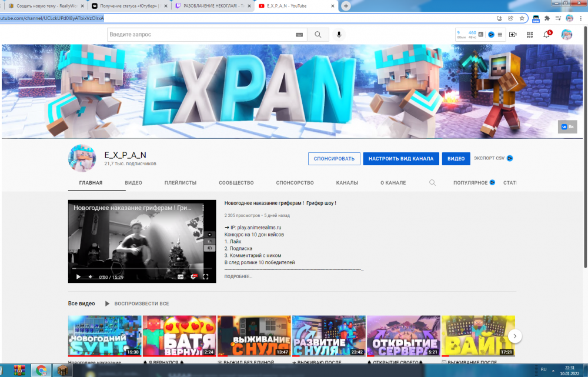Open the video player three-dot menu
588x377 pixels.
tap(203, 208)
